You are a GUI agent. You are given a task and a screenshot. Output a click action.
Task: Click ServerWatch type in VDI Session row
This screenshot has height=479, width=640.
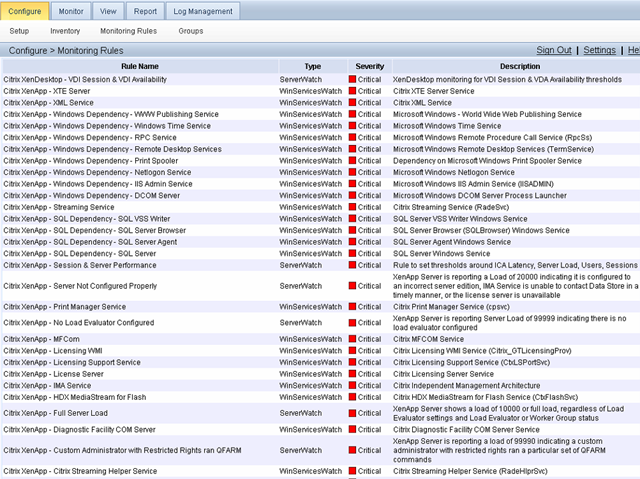coord(301,79)
